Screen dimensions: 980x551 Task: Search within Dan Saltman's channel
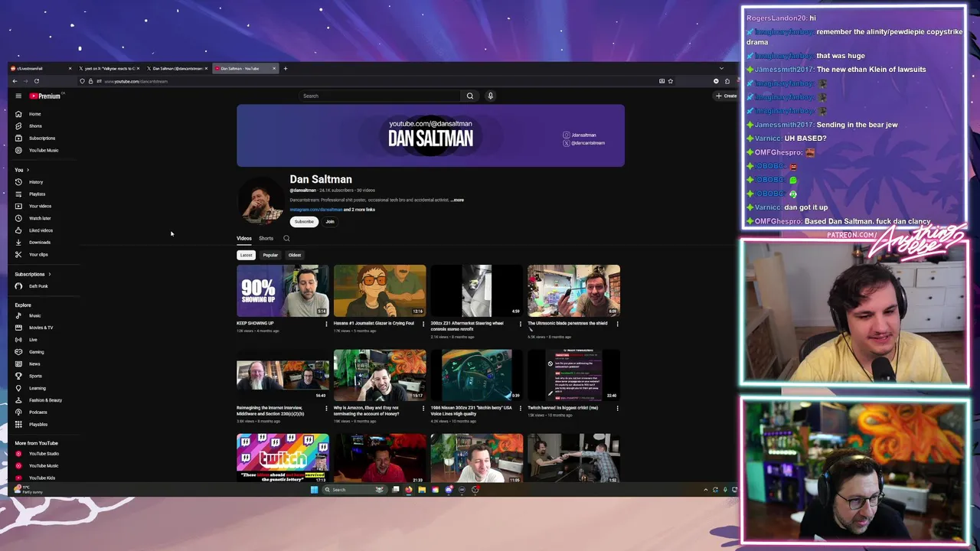tap(286, 238)
